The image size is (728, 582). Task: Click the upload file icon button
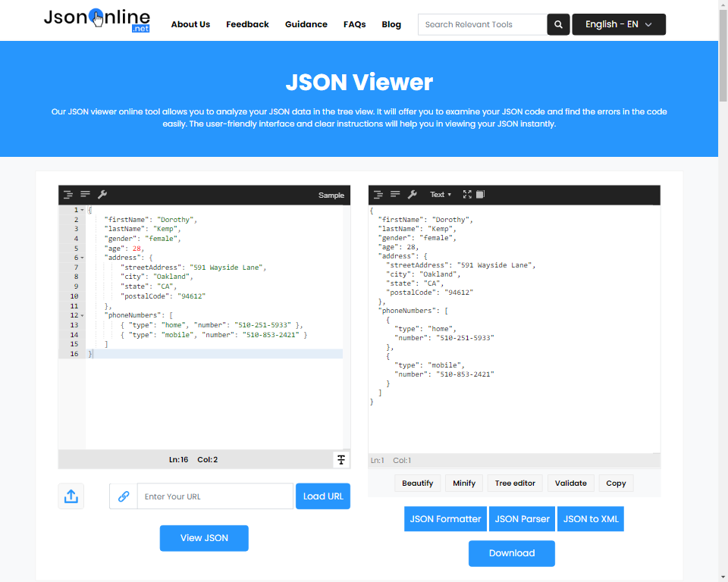pyautogui.click(x=71, y=496)
